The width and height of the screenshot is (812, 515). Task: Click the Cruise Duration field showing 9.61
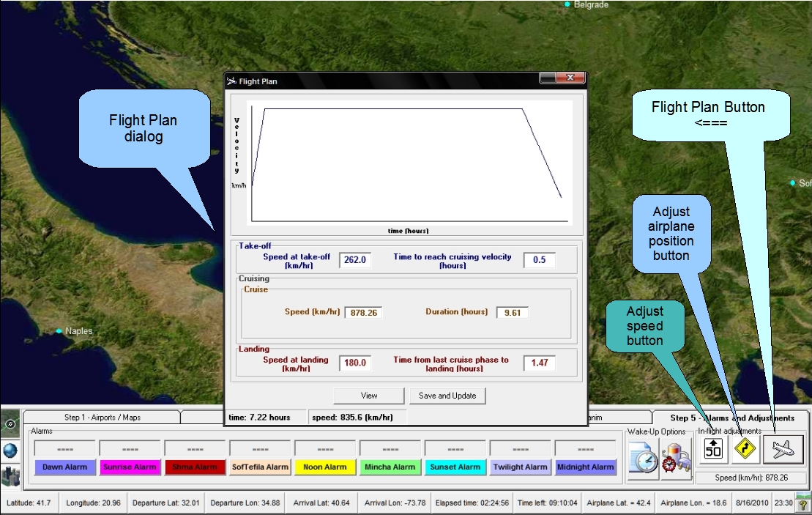click(512, 312)
